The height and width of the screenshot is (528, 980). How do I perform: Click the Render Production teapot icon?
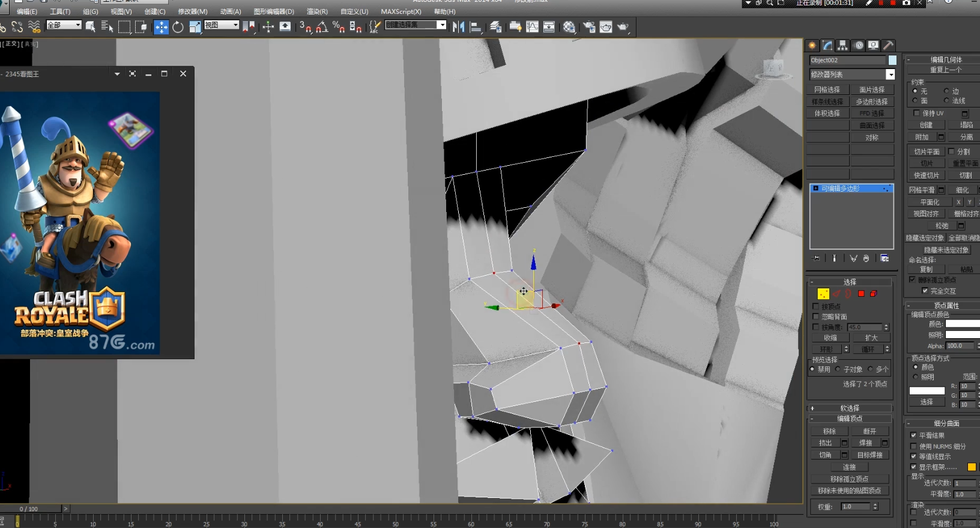click(x=623, y=27)
